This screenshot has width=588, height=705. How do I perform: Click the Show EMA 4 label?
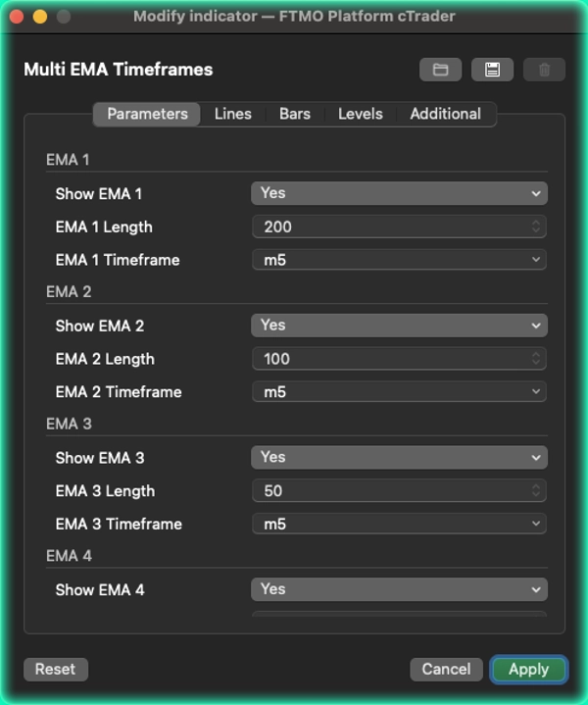tap(100, 590)
